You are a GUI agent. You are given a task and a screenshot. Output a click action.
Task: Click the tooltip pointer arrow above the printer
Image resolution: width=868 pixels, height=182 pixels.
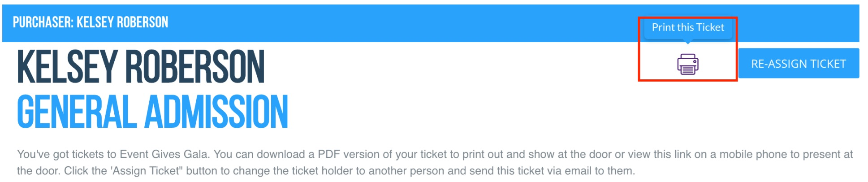(x=688, y=42)
